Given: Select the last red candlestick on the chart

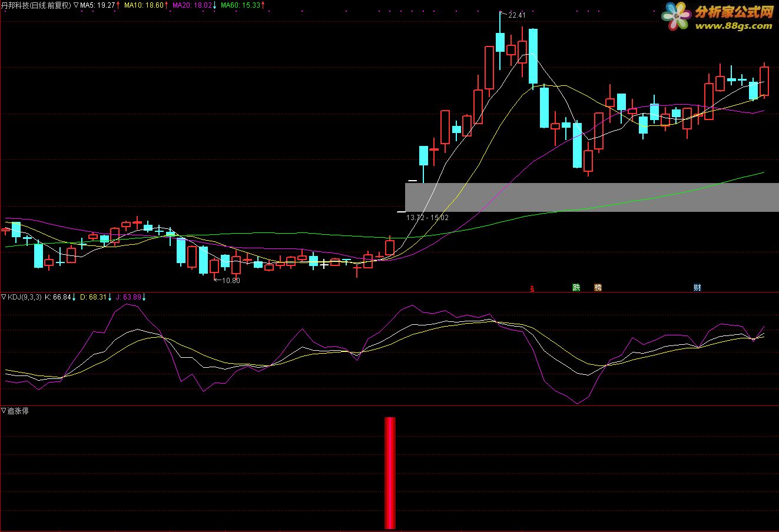Looking at the screenshot, I should tap(764, 81).
